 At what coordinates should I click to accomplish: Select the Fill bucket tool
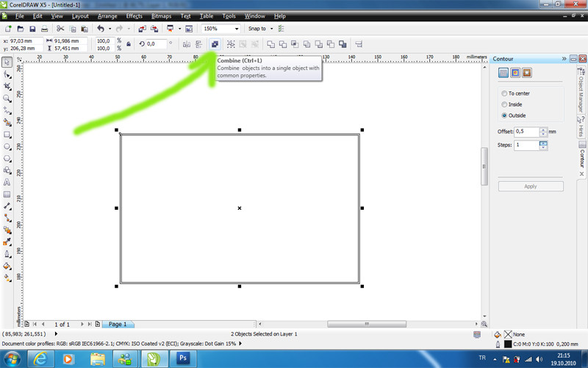pos(7,266)
